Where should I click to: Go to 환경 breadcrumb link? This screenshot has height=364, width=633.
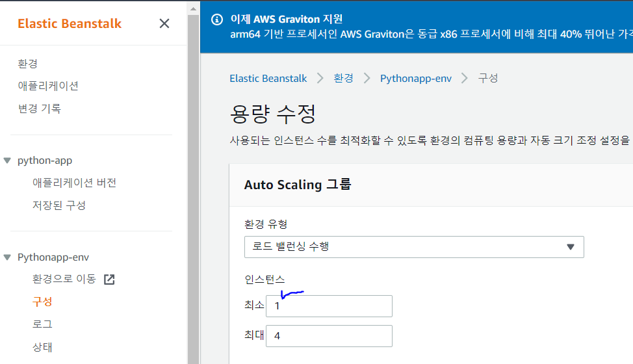[344, 78]
